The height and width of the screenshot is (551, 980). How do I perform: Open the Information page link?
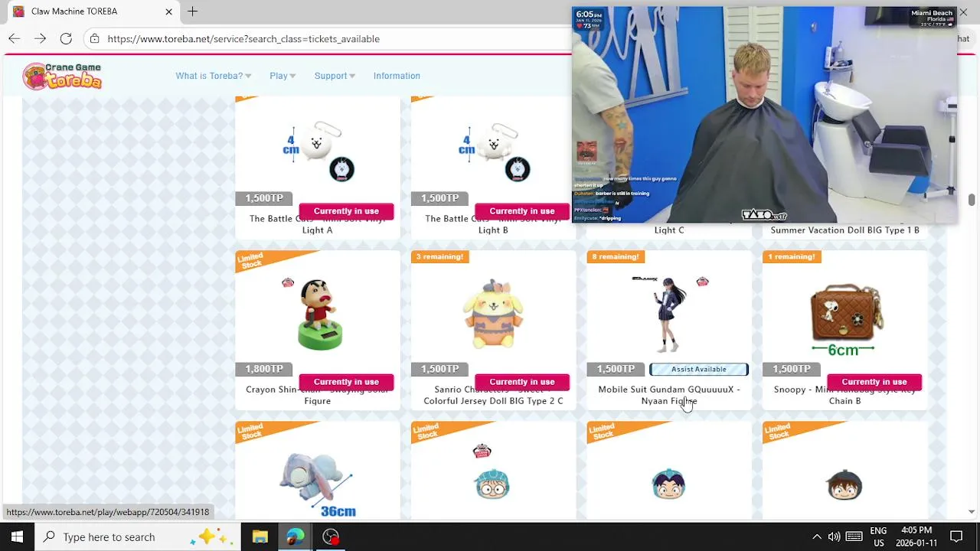pyautogui.click(x=397, y=76)
